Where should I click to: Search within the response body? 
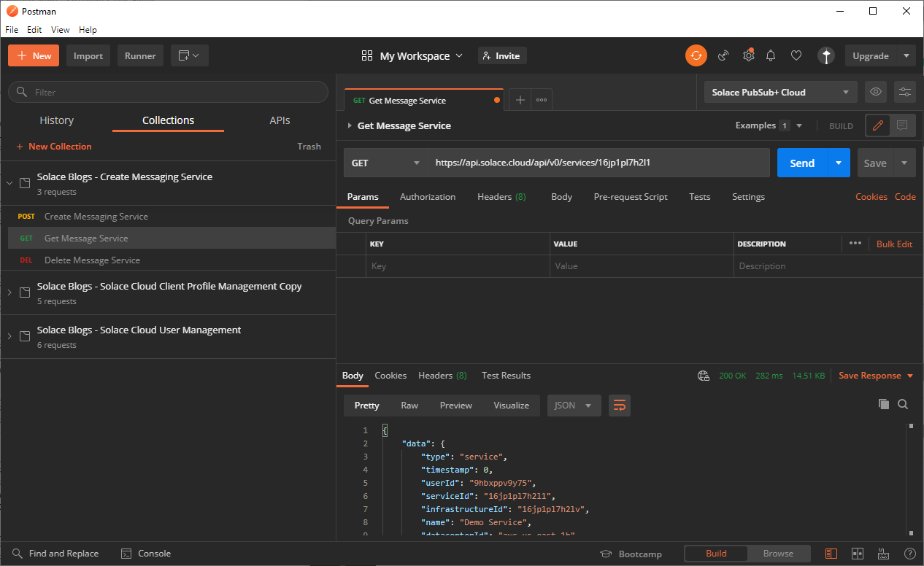(903, 404)
